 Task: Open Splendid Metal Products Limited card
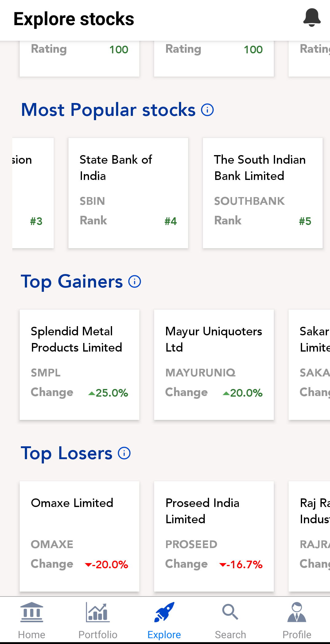[x=79, y=364]
